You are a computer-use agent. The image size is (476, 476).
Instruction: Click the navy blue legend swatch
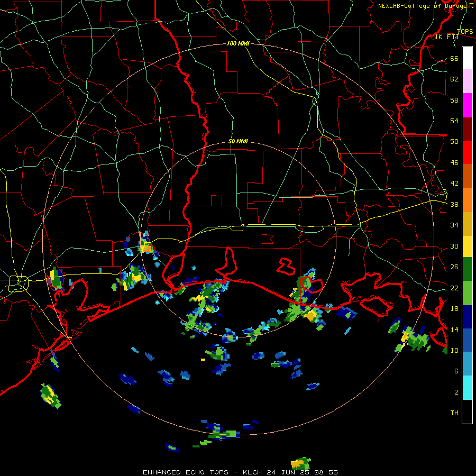467,317
